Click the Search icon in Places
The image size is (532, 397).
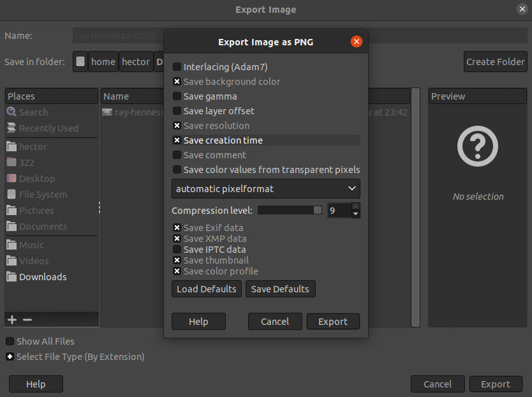click(11, 112)
